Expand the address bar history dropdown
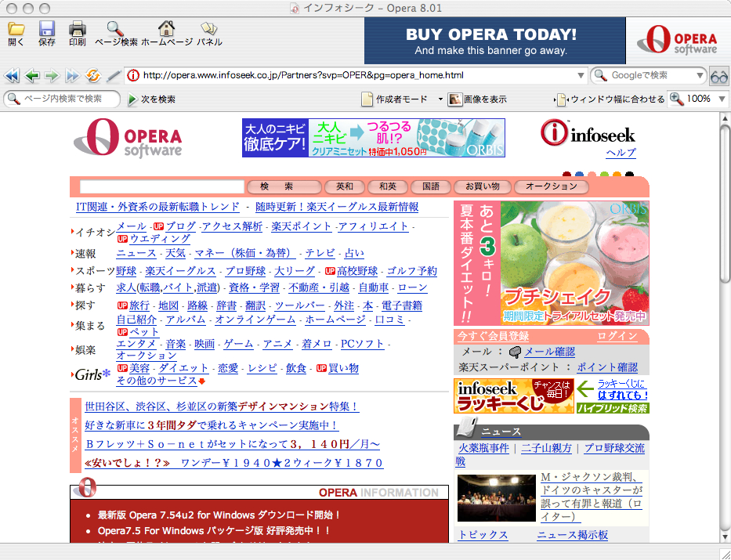Image resolution: width=731 pixels, height=560 pixels. pyautogui.click(x=581, y=75)
